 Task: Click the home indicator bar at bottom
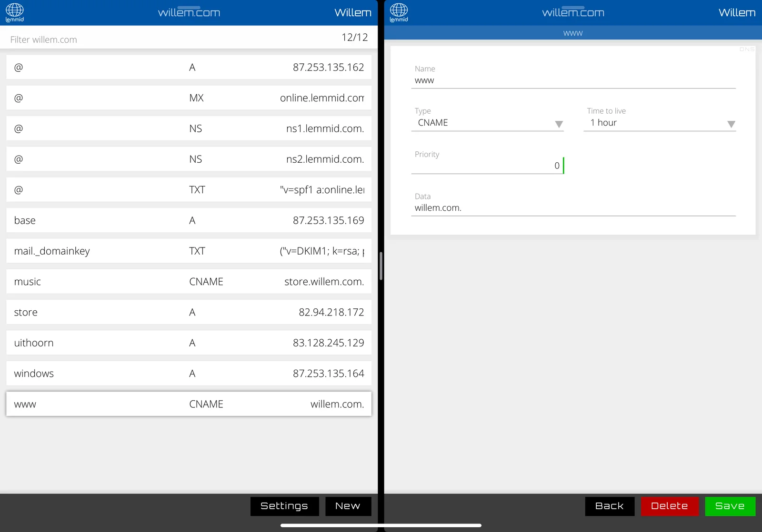coord(381,525)
